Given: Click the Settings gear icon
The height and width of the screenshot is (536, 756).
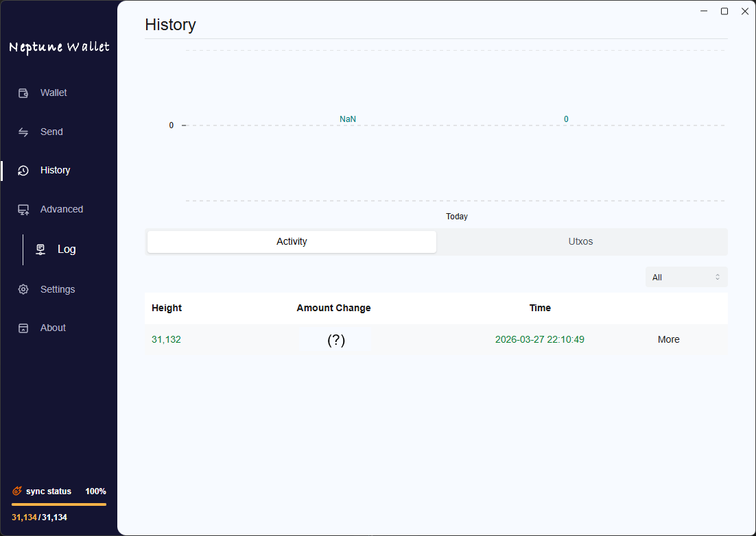Looking at the screenshot, I should pos(23,289).
